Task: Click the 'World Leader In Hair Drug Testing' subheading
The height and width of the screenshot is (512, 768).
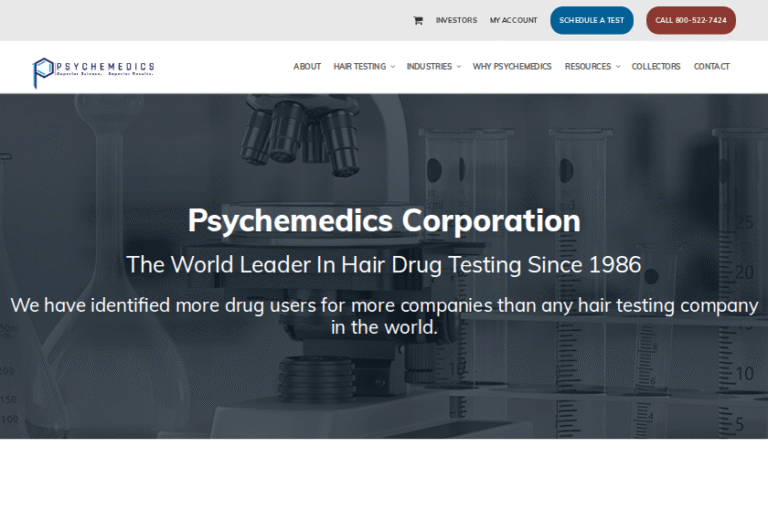Action: pos(384,265)
